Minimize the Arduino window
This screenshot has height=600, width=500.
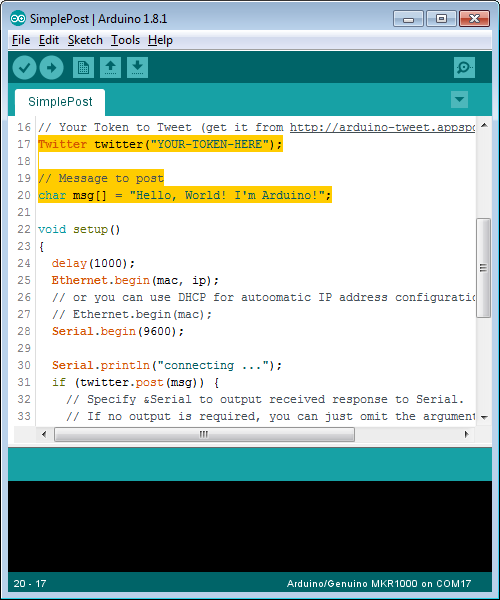click(408, 19)
